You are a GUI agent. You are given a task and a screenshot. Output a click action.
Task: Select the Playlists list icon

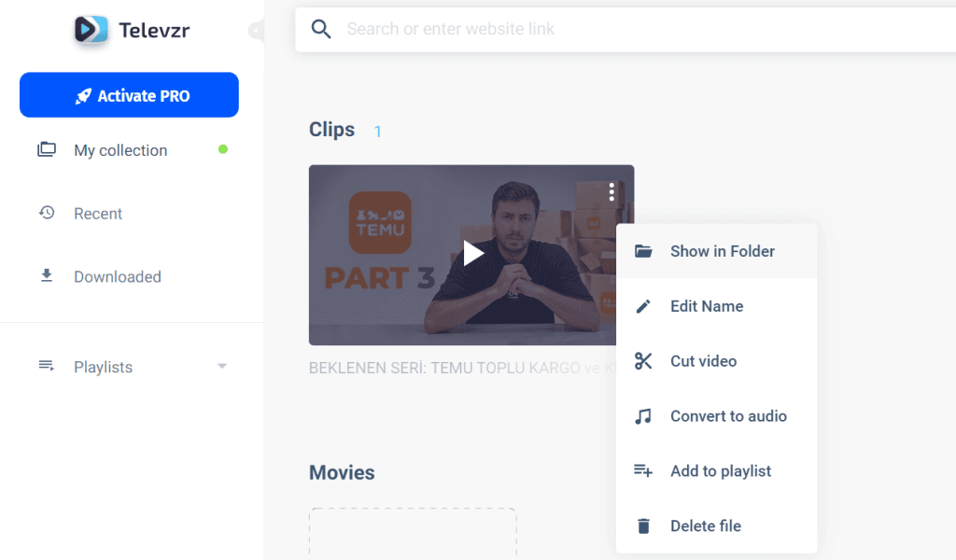click(46, 366)
